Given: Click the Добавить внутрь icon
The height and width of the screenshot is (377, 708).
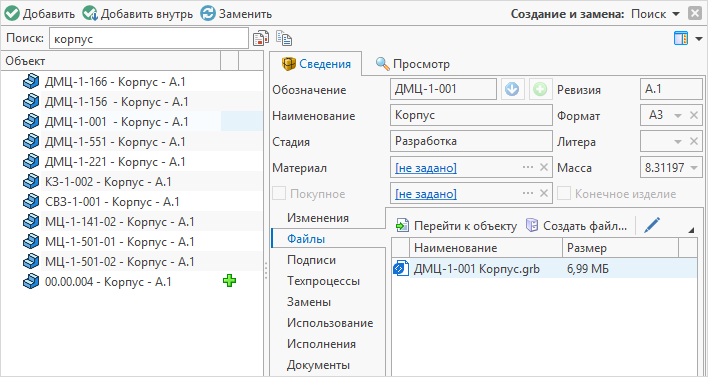Looking at the screenshot, I should pyautogui.click(x=90, y=14).
